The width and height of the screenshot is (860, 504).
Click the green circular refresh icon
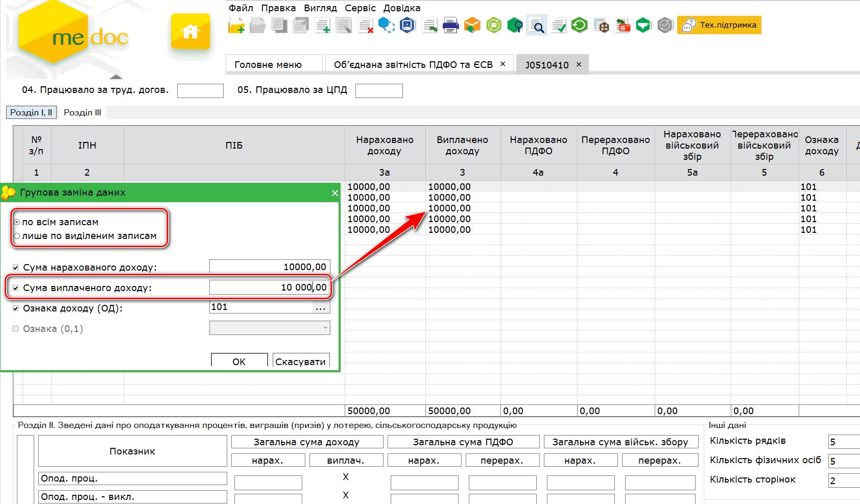tap(579, 25)
